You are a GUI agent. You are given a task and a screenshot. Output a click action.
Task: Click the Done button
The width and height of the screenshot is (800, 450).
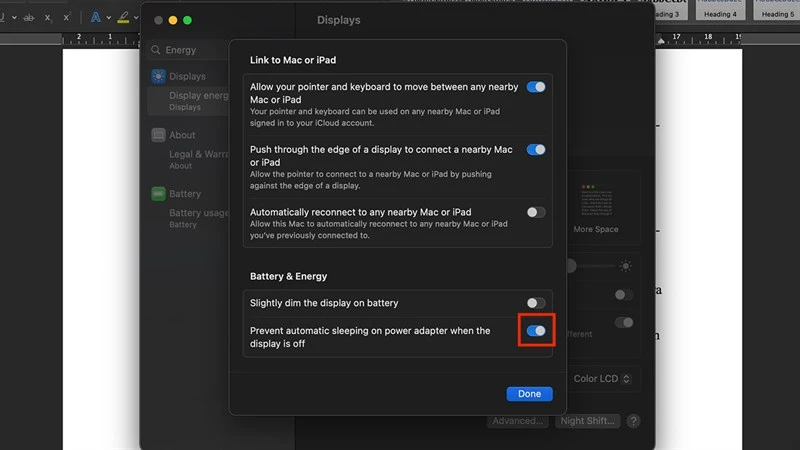click(529, 394)
